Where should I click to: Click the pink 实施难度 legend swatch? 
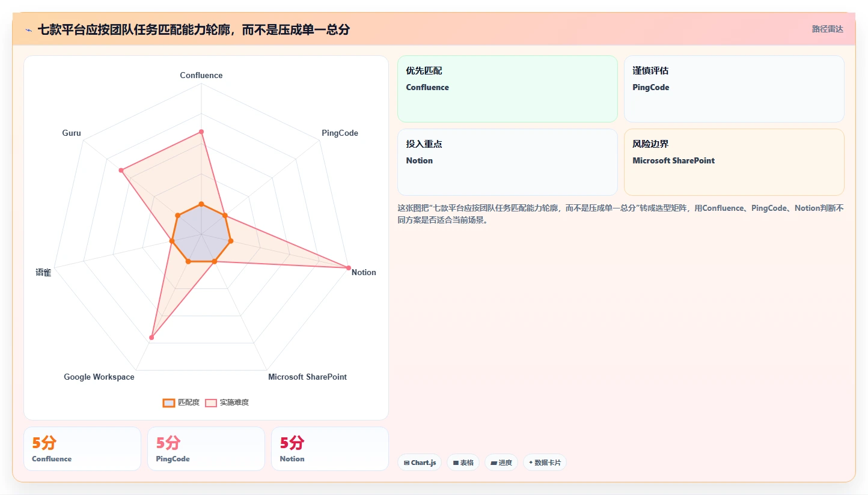[211, 402]
